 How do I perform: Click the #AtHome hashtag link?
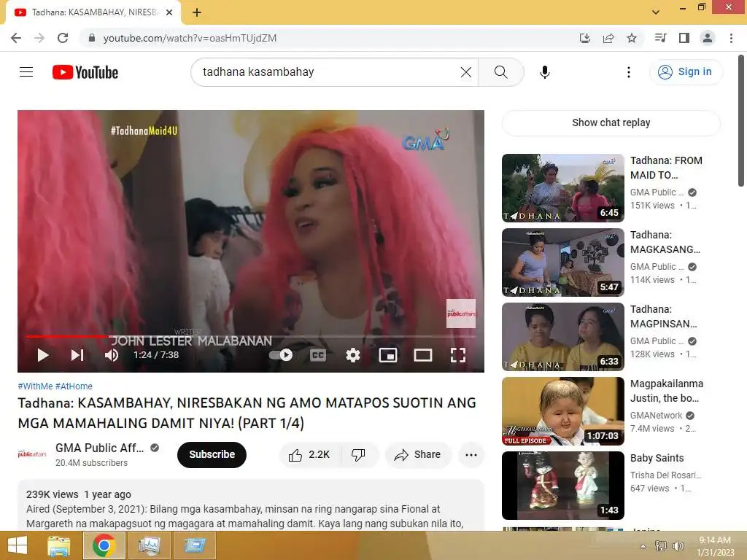[74, 386]
